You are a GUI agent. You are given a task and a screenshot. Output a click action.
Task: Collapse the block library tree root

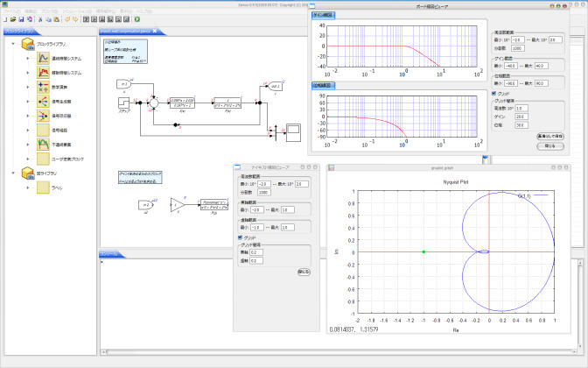pyautogui.click(x=12, y=44)
